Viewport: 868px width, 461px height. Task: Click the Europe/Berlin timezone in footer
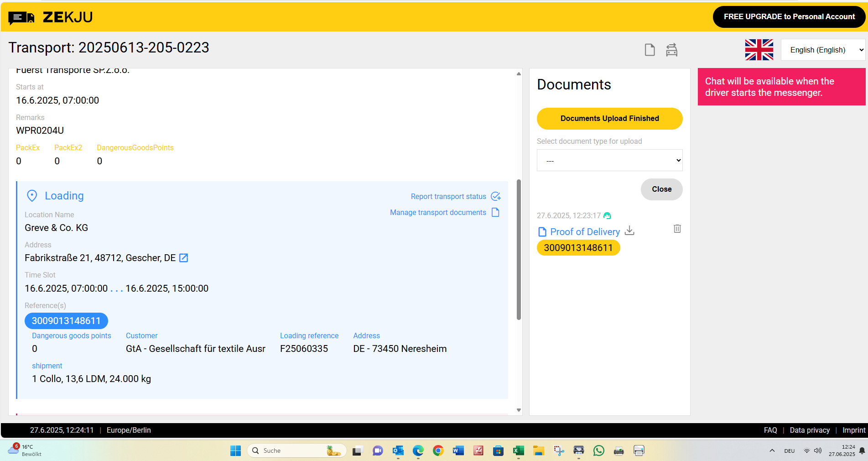click(x=129, y=430)
